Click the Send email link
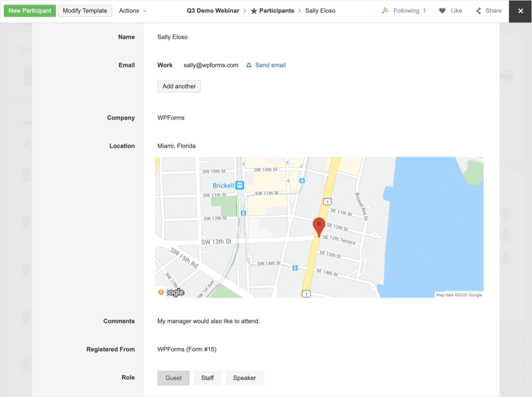This screenshot has height=397, width=532. (270, 65)
